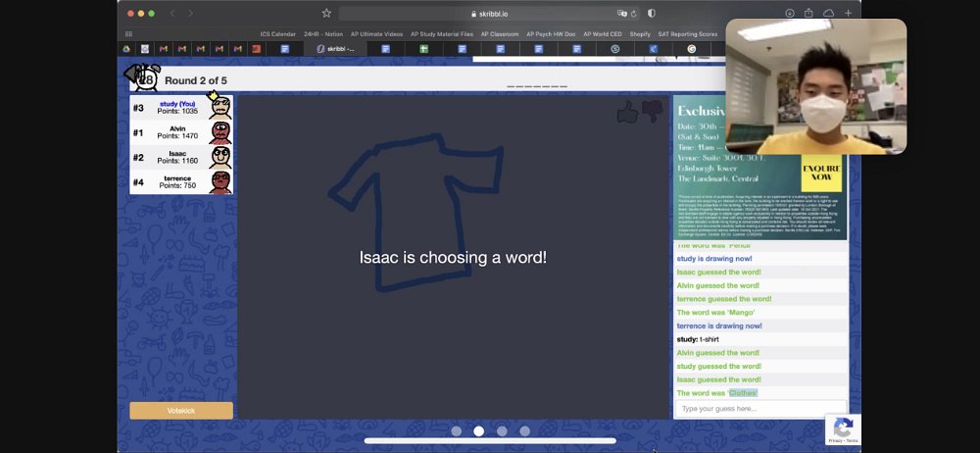The width and height of the screenshot is (980, 453).
Task: Open the Safari downloads icon
Action: click(x=790, y=13)
